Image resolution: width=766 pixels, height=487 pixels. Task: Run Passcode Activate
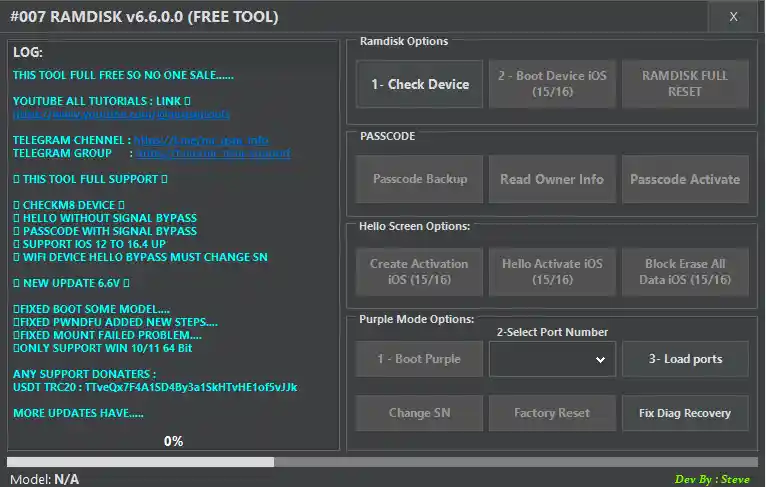pyautogui.click(x=685, y=179)
